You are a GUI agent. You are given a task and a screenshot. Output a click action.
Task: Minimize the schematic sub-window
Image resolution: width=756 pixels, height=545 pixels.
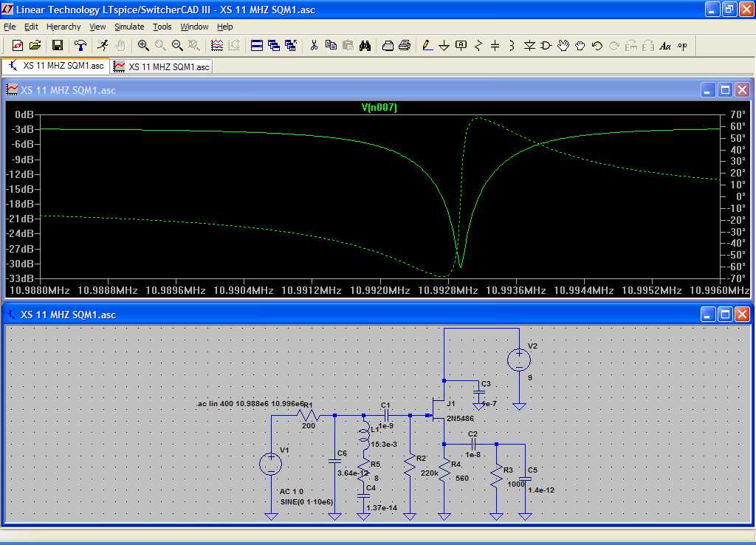coord(707,315)
